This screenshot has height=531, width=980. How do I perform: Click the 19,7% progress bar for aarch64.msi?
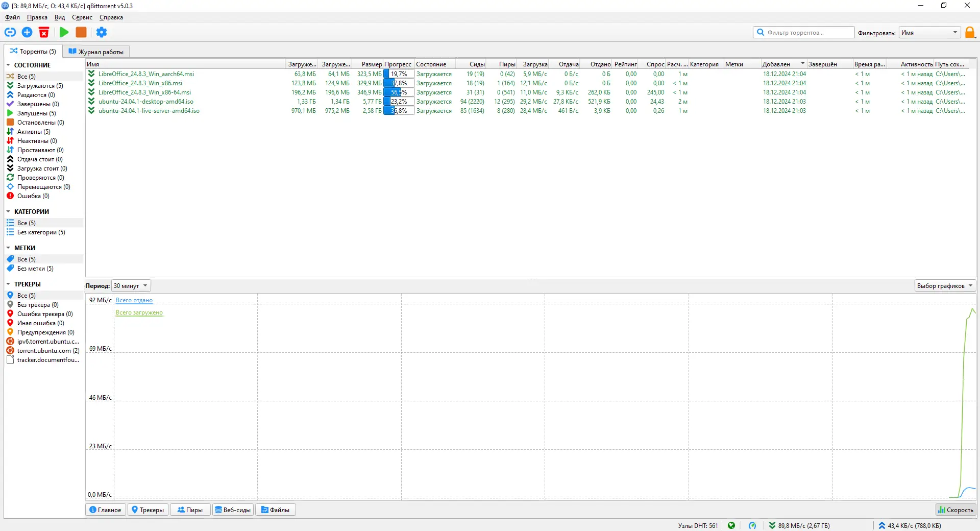(x=399, y=74)
